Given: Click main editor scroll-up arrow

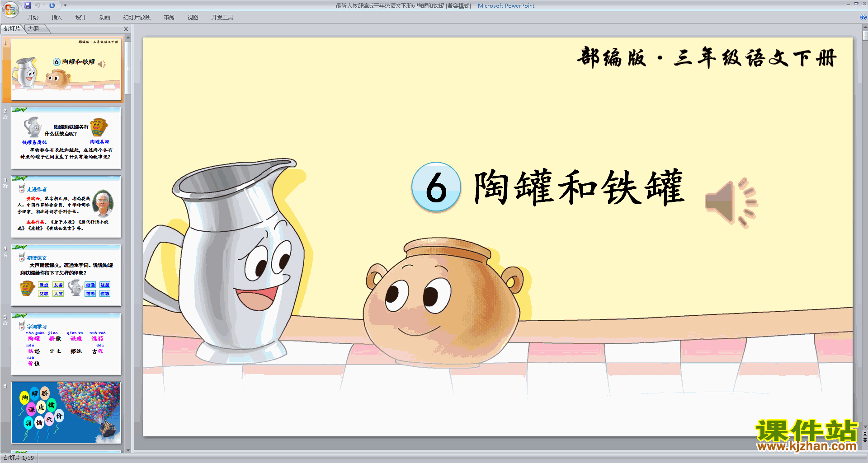Looking at the screenshot, I should (865, 27).
